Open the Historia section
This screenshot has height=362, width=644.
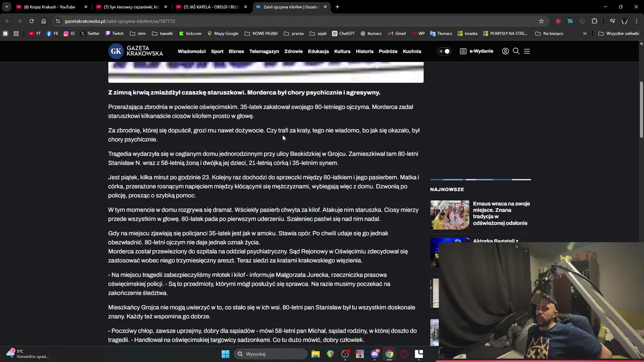(365, 51)
